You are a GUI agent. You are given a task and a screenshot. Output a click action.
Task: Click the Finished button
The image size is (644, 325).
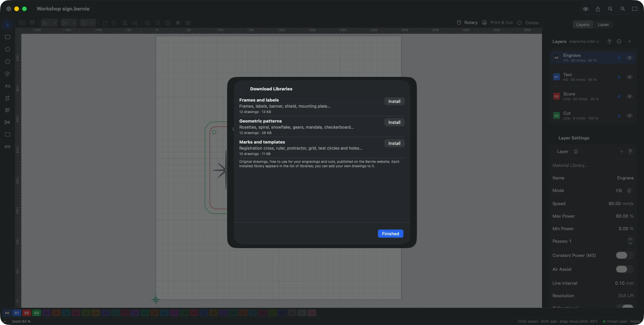click(x=390, y=234)
